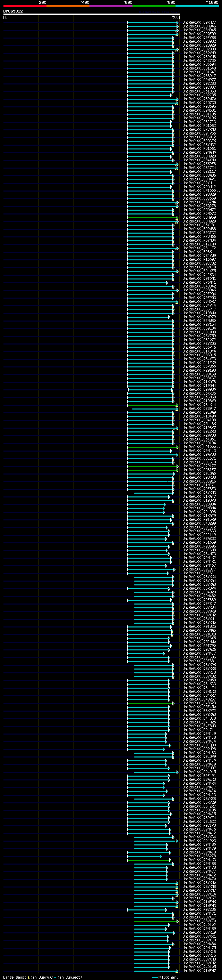Screen dimensions: 222x980
Task: Select hit UniRef100_P10490
Action: pos(199,416)
